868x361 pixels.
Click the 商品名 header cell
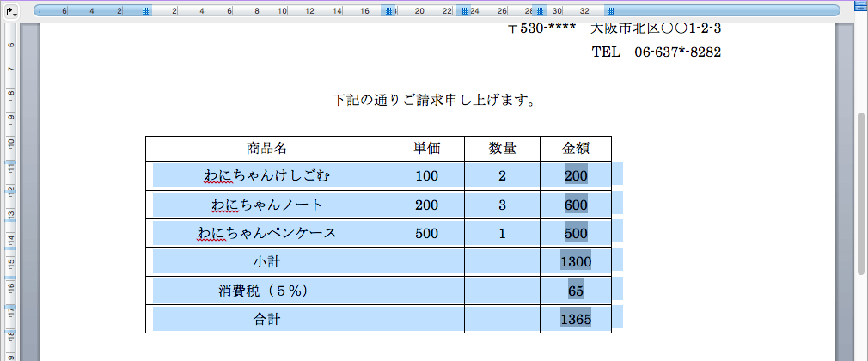click(x=266, y=149)
